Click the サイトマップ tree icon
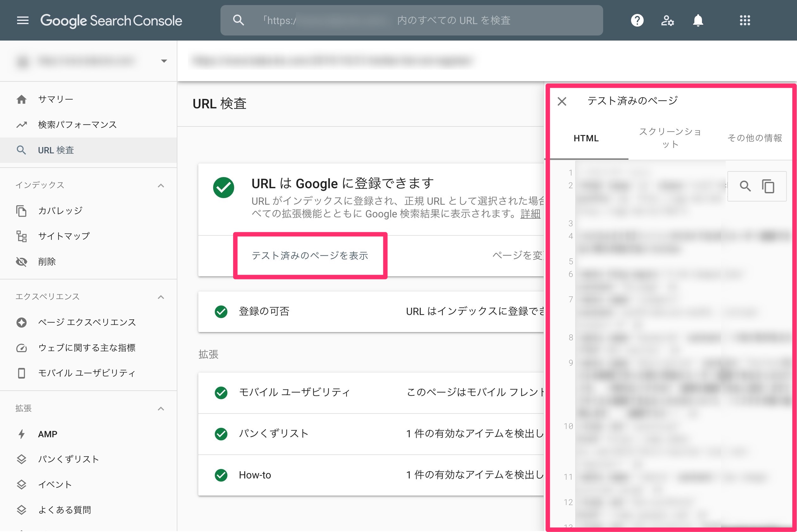The image size is (797, 532). (21, 236)
